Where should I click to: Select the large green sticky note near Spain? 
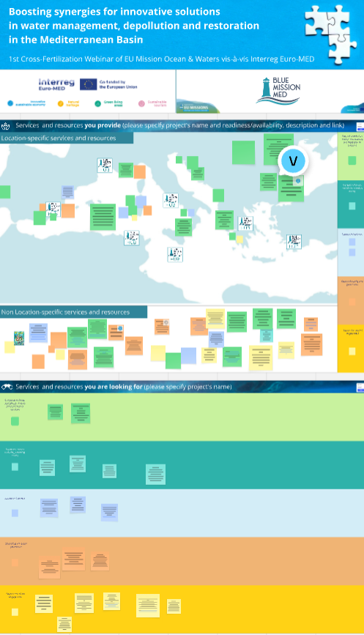point(103,217)
